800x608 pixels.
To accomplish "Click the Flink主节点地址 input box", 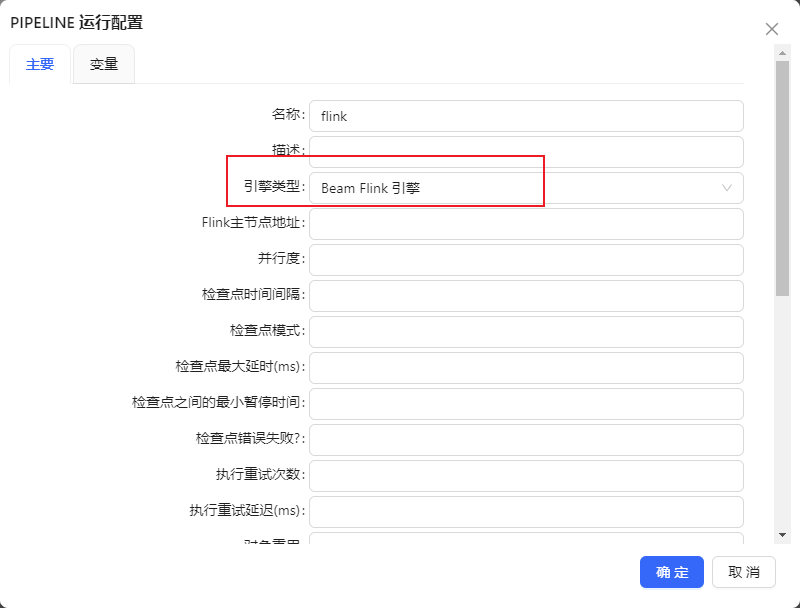I will pyautogui.click(x=526, y=224).
